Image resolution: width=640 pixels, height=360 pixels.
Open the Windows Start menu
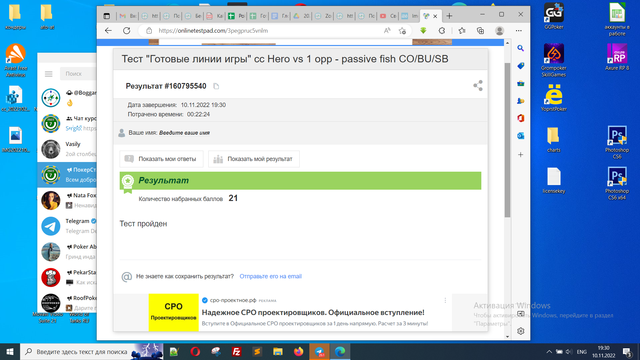10,351
